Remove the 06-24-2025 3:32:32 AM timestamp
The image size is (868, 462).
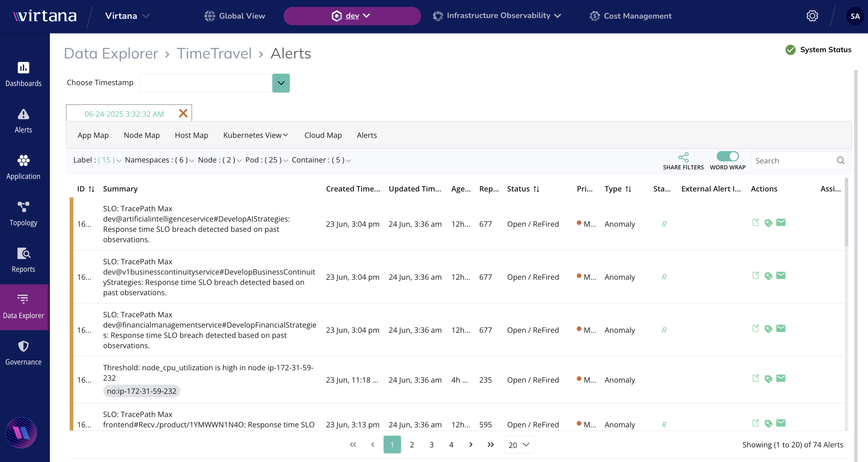(x=183, y=113)
